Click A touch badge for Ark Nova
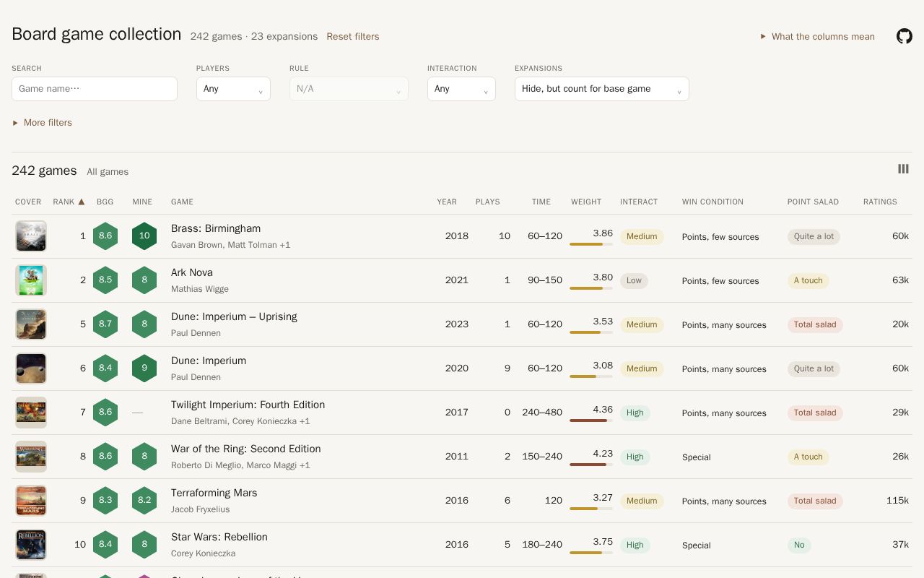This screenshot has height=578, width=924. (x=808, y=280)
